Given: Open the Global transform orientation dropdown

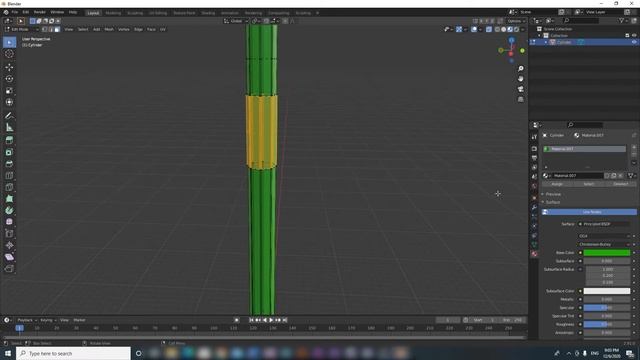Looking at the screenshot, I should (236, 21).
